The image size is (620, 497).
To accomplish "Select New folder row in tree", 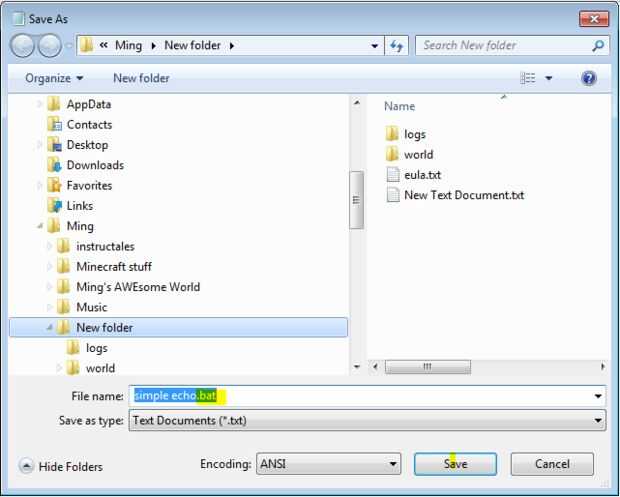I will (178, 327).
